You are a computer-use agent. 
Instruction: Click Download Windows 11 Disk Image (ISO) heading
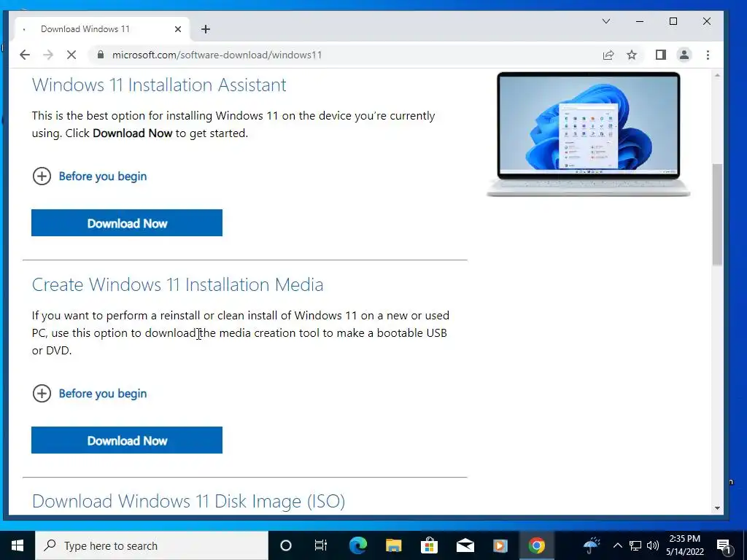[x=189, y=502]
